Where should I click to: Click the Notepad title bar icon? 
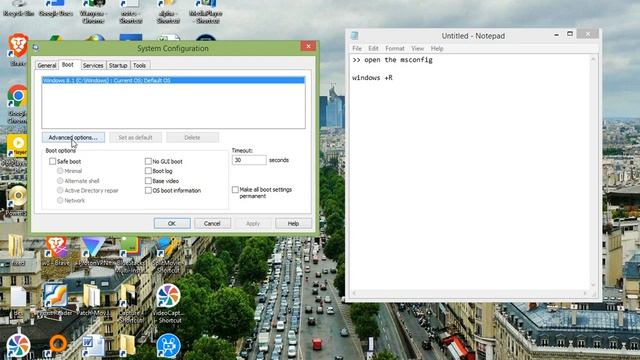(354, 36)
